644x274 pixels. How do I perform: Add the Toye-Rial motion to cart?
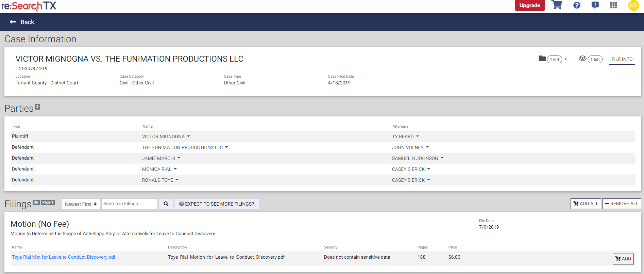pyautogui.click(x=623, y=259)
